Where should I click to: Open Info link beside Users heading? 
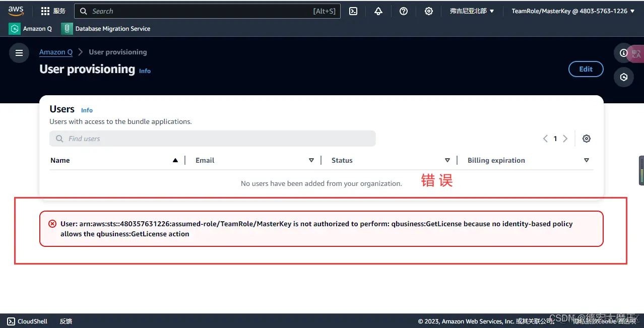tap(87, 110)
